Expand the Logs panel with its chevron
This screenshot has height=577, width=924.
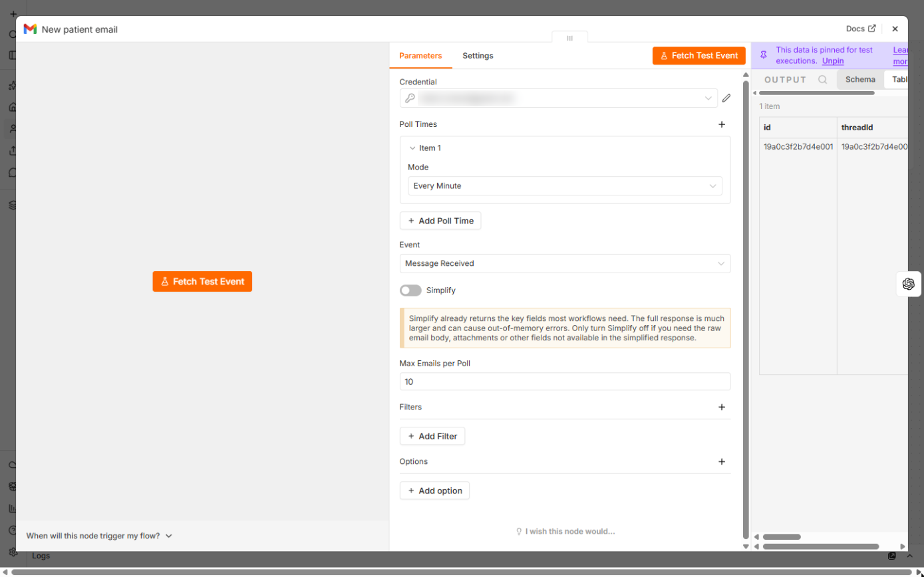tap(910, 556)
